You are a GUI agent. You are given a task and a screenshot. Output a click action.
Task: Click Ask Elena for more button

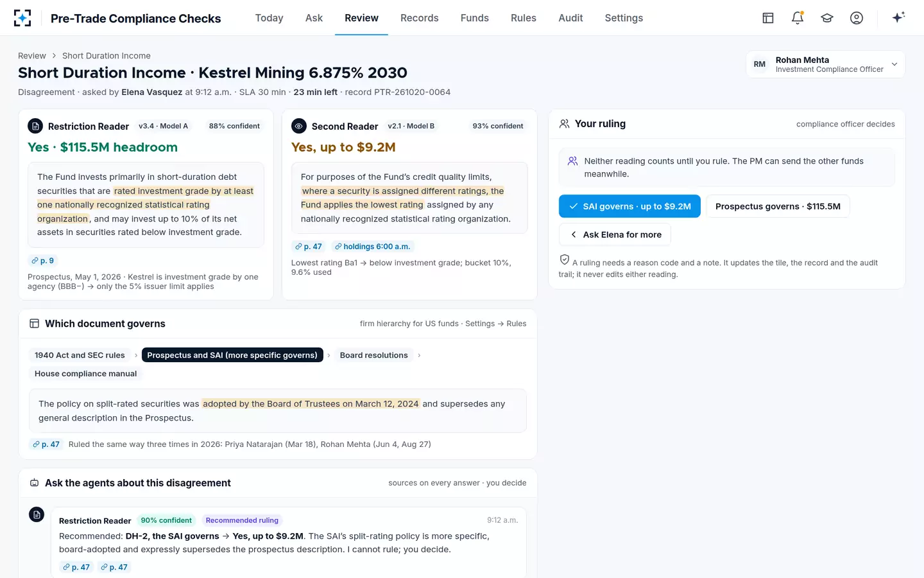click(615, 234)
